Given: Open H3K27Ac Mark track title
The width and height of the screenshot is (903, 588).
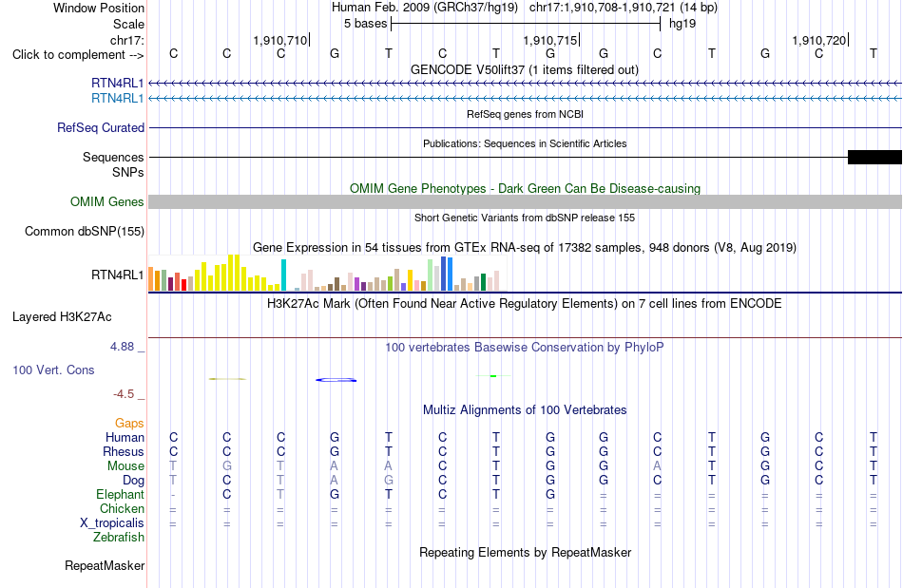Looking at the screenshot, I should coord(525,303).
